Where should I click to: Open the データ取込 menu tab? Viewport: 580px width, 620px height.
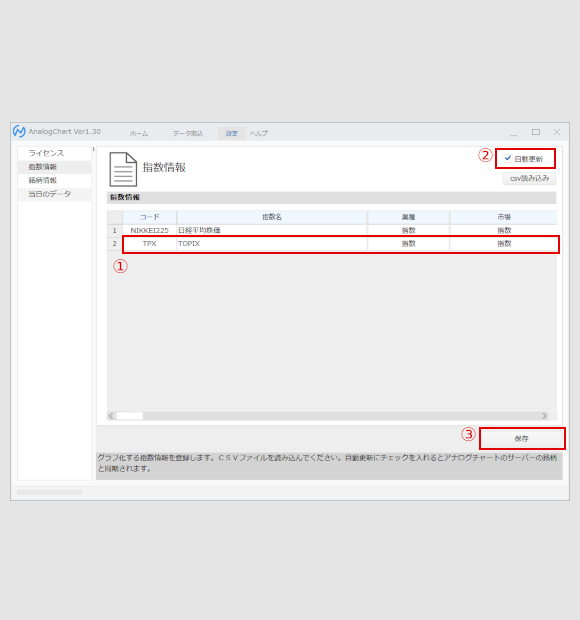coord(188,134)
